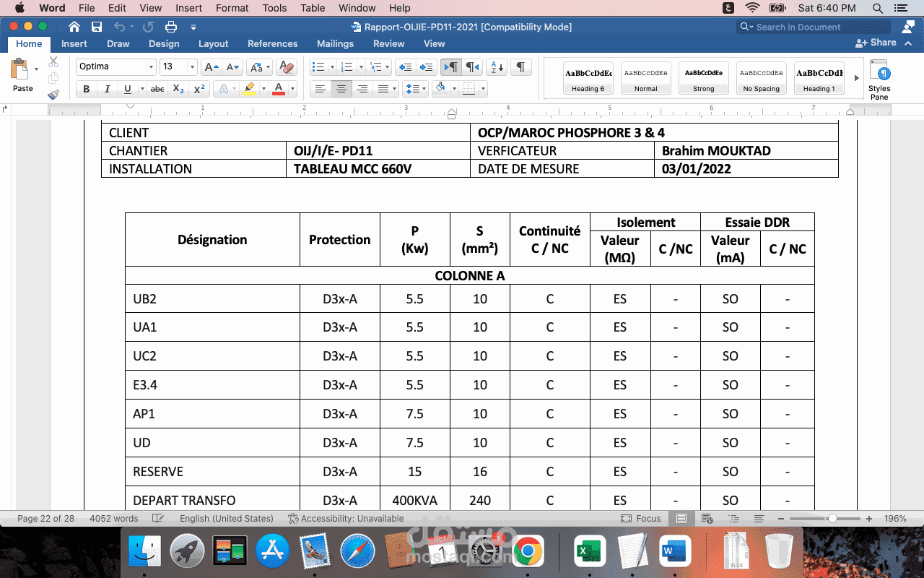This screenshot has width=924, height=578.
Task: Switch to Draft view in status bar
Action: pos(759,519)
